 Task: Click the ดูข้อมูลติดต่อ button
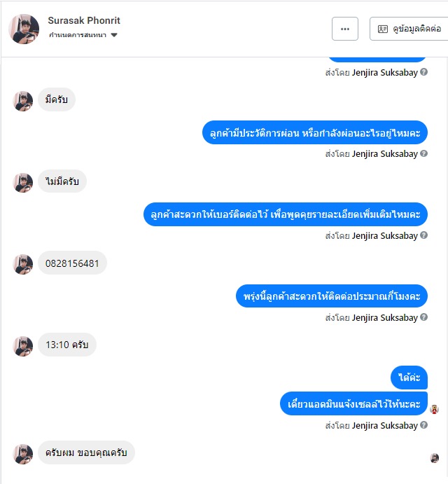409,29
